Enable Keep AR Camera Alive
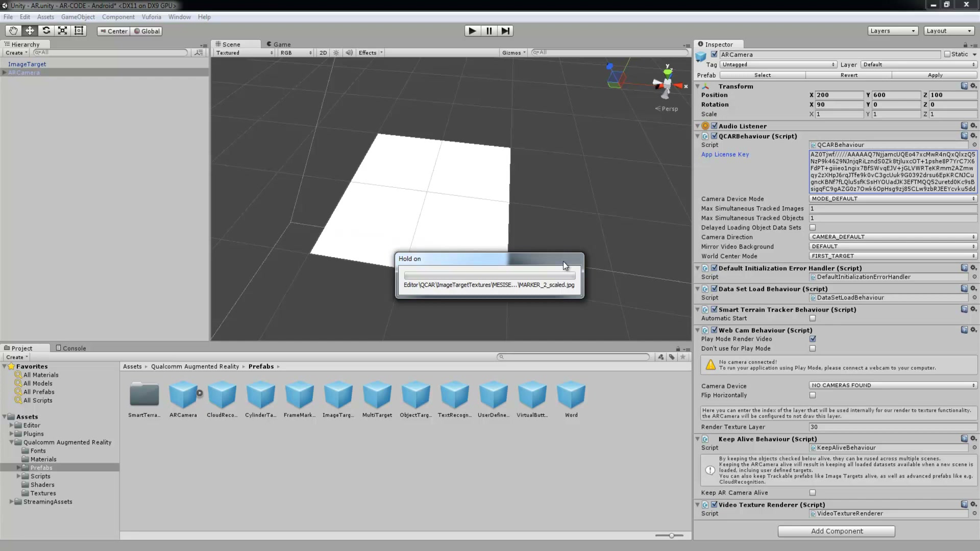The width and height of the screenshot is (980, 551). click(x=813, y=493)
